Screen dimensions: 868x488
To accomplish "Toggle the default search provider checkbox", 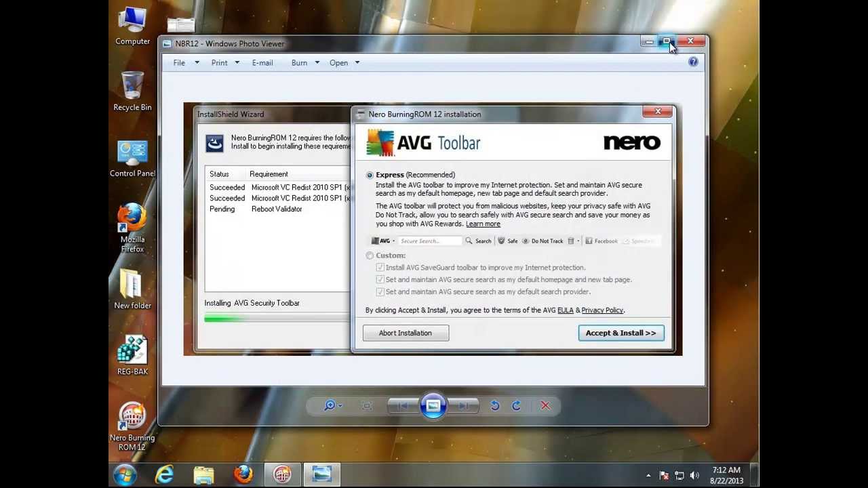I will coord(380,292).
